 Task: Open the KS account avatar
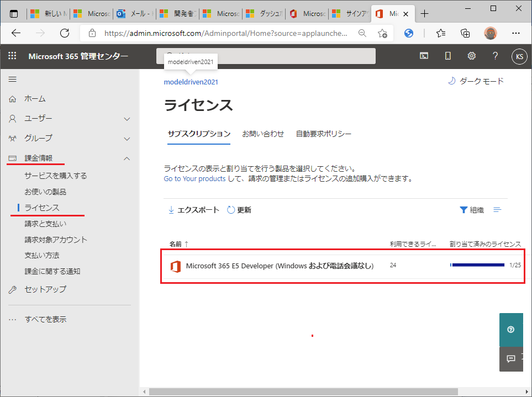(x=519, y=56)
